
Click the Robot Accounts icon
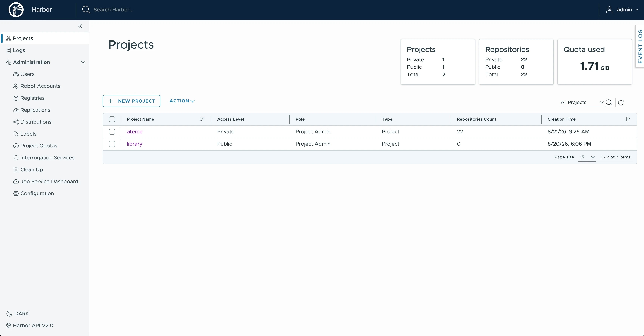coord(16,86)
